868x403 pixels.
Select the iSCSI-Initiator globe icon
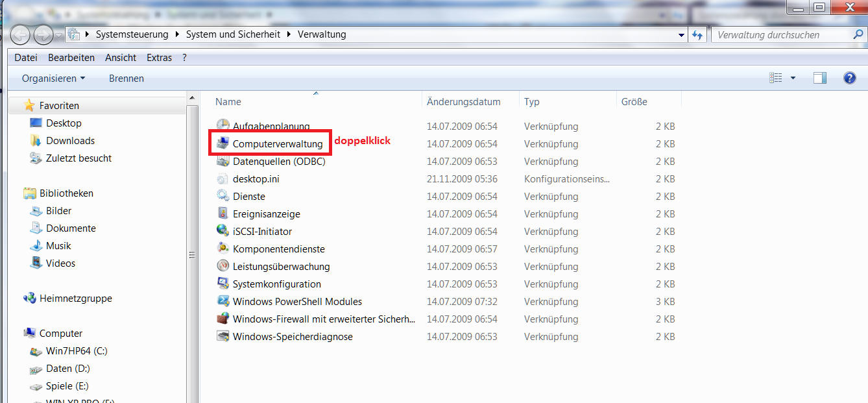223,231
